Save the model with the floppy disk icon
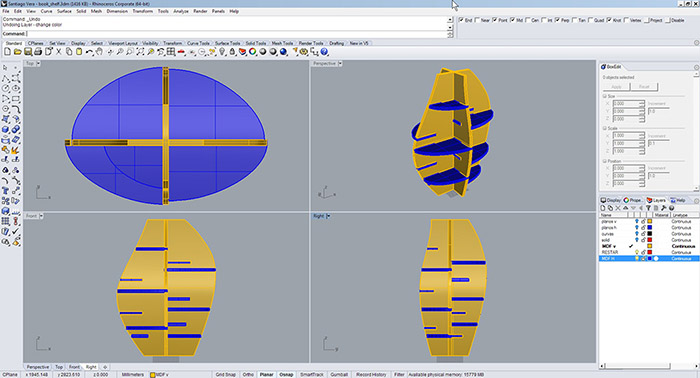This screenshot has width=700, height=378. (28, 52)
